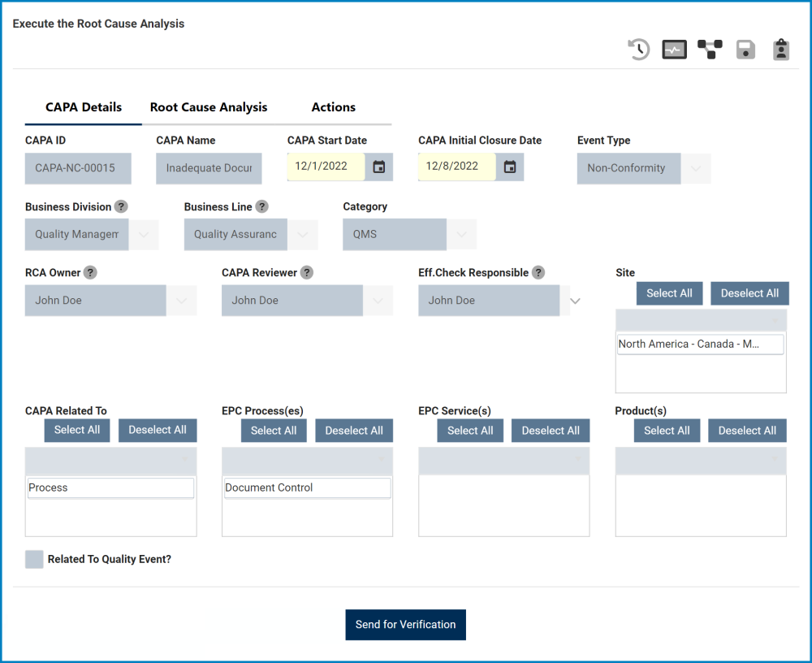This screenshot has height=663, width=812.
Task: Click the clipboard user icon
Action: click(x=781, y=50)
